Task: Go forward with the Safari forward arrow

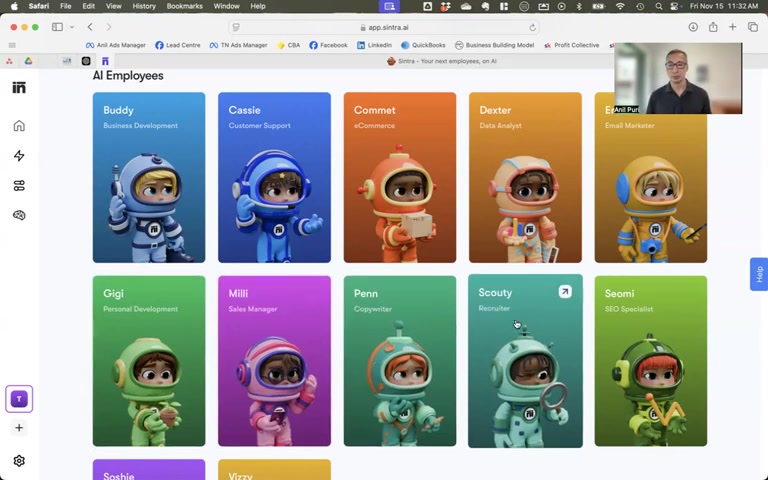Action: point(109,27)
